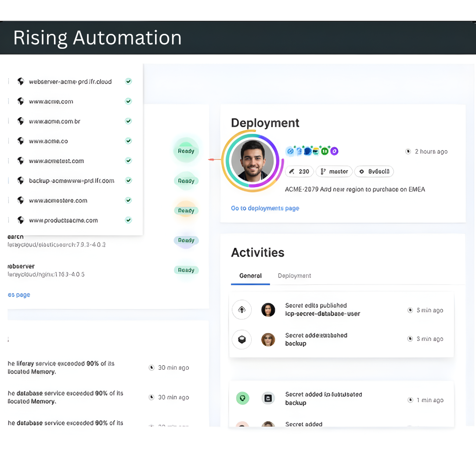Click clock icon next to 2 hours ago
This screenshot has width=476, height=450.
point(408,152)
